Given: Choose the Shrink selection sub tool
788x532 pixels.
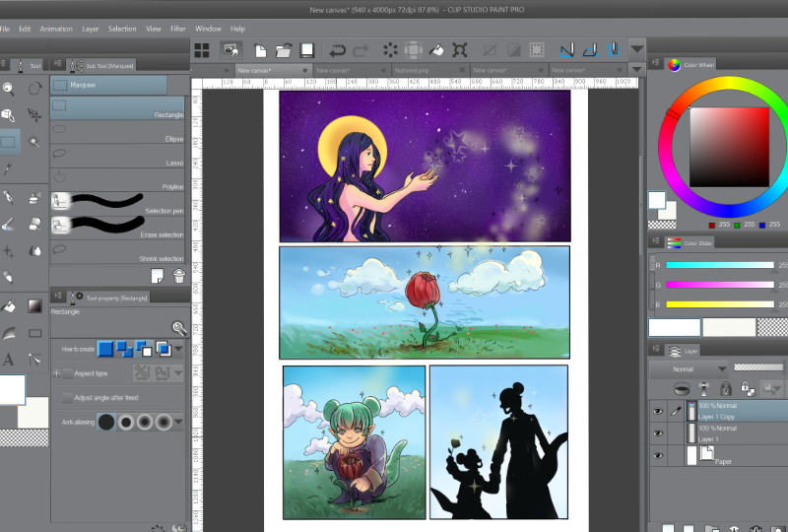Looking at the screenshot, I should 117,251.
